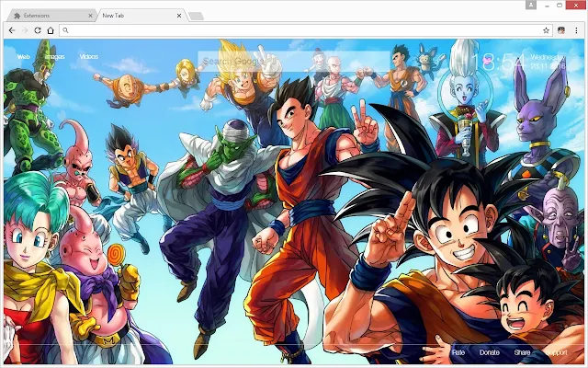Close the New Tab tab
This screenshot has height=368, width=588.
[x=179, y=16]
